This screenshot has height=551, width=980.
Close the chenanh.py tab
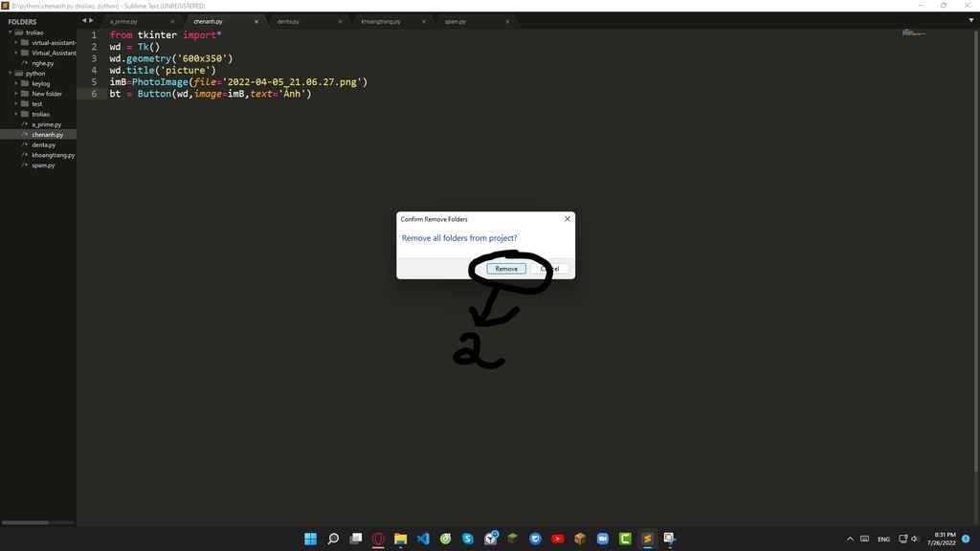(256, 21)
